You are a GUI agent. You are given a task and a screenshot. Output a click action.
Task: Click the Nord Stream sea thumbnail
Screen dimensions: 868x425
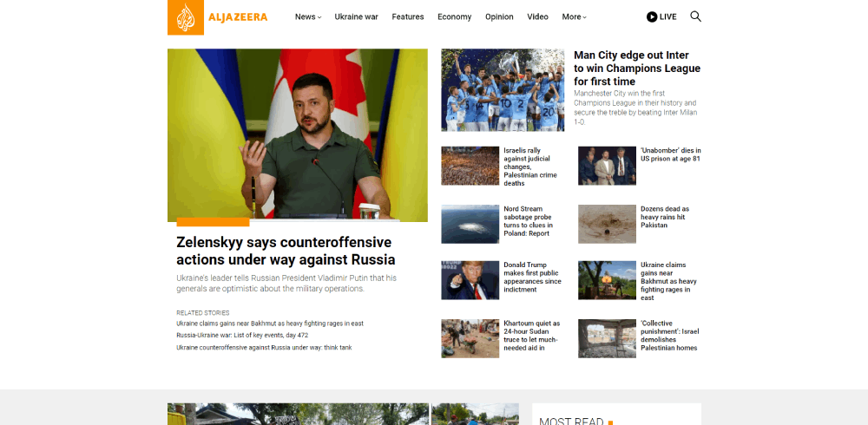(470, 224)
